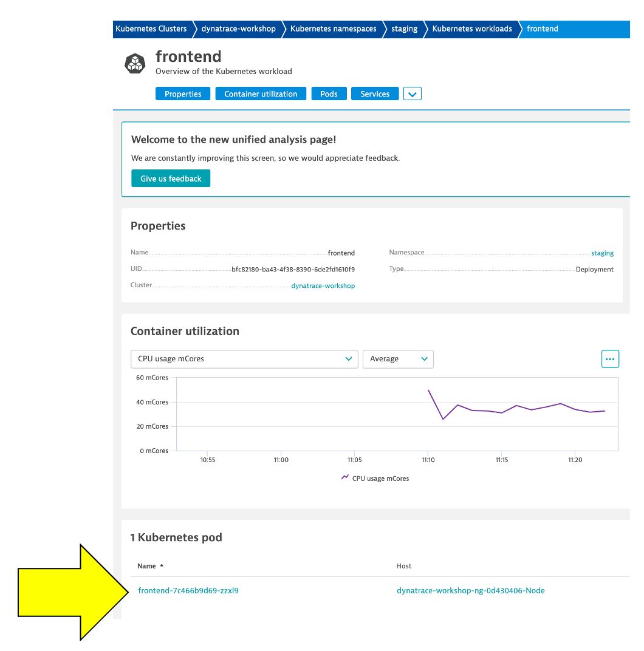Click the Deployment type value
Viewport: 644px width, 651px height.
[595, 270]
